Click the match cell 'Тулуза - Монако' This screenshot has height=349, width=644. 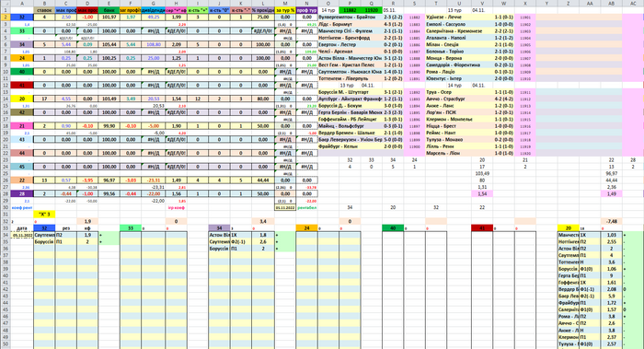pos(458,140)
